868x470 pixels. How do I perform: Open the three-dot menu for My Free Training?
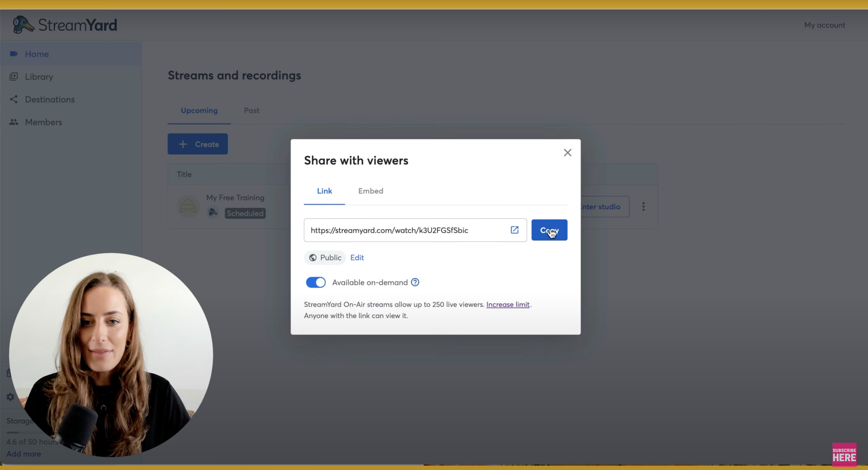point(643,207)
